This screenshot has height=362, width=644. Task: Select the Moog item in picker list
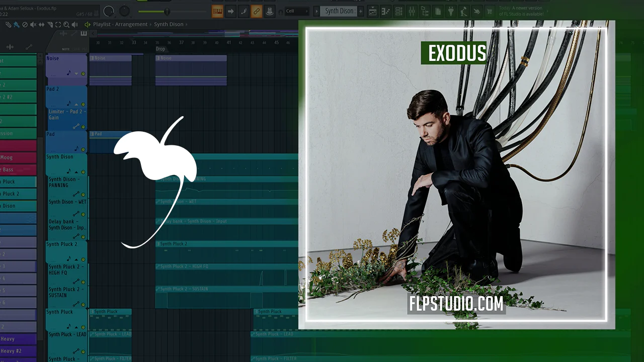coord(18,157)
